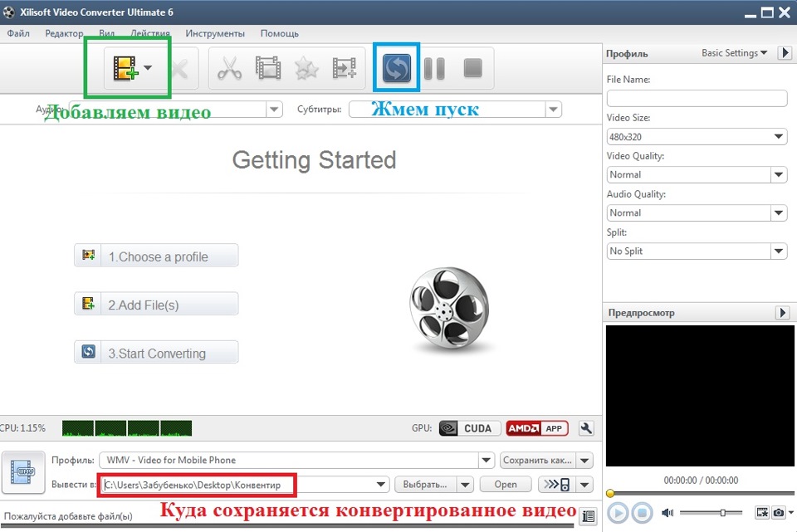Stop the preview playback
This screenshot has height=532, width=797.
[642, 513]
